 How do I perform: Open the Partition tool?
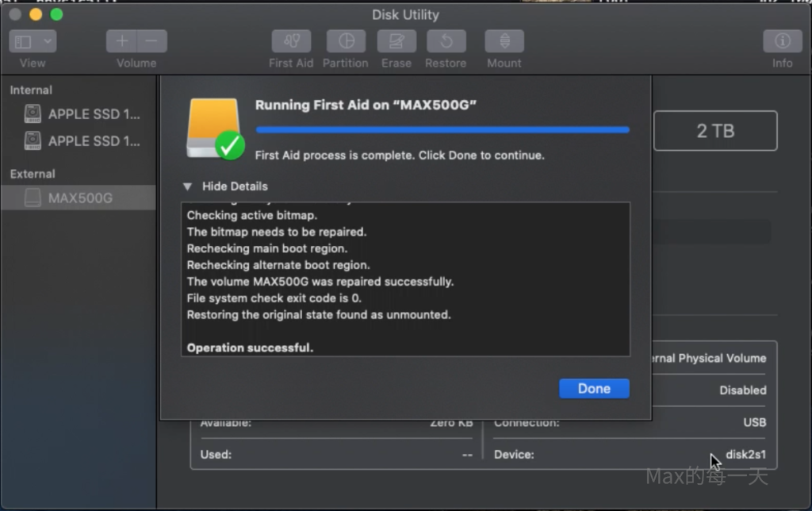pyautogui.click(x=346, y=41)
